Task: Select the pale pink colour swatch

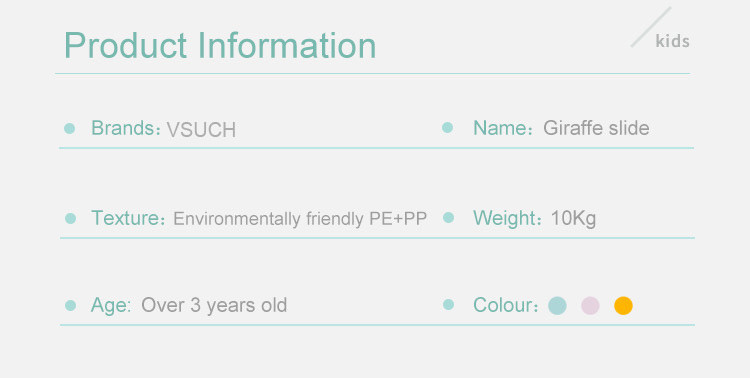Action: pyautogui.click(x=590, y=305)
